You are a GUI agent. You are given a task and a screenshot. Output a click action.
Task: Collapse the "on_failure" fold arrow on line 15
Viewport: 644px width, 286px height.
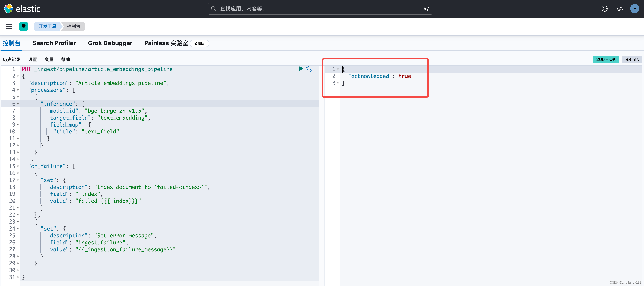[18, 166]
